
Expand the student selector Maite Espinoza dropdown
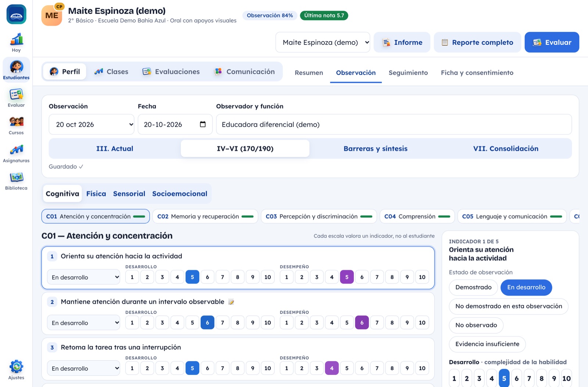(323, 42)
